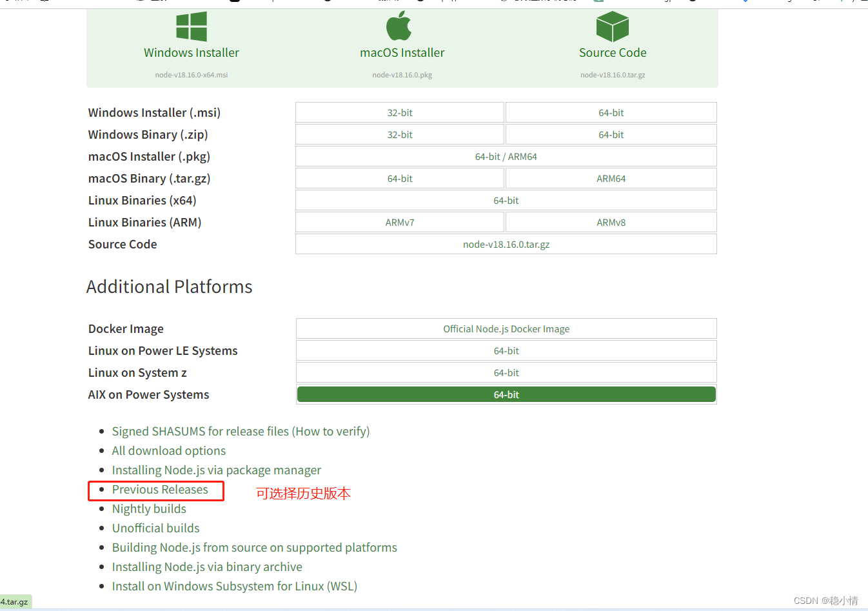
Task: Download Windows Binary (.zip) 32-bit
Action: coord(400,134)
